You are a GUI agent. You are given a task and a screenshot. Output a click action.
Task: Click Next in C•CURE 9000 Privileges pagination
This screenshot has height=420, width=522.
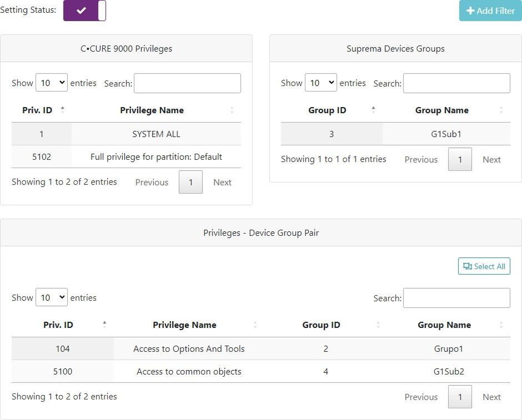click(x=222, y=182)
